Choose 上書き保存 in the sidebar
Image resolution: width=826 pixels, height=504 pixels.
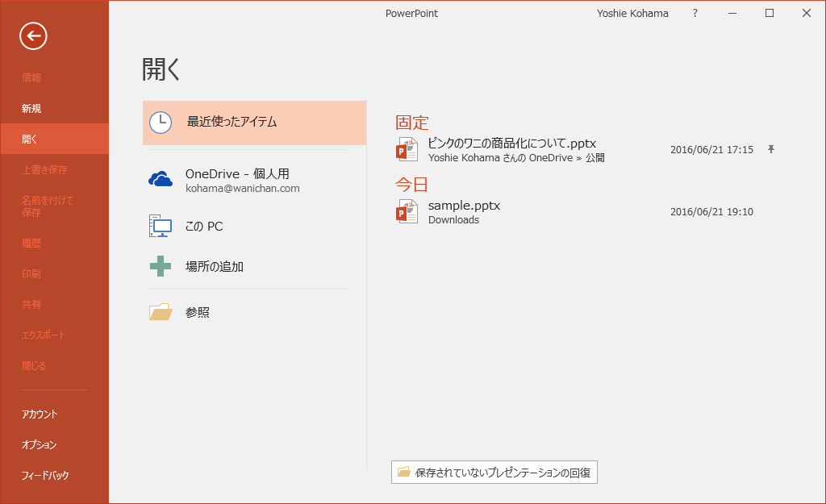(44, 169)
